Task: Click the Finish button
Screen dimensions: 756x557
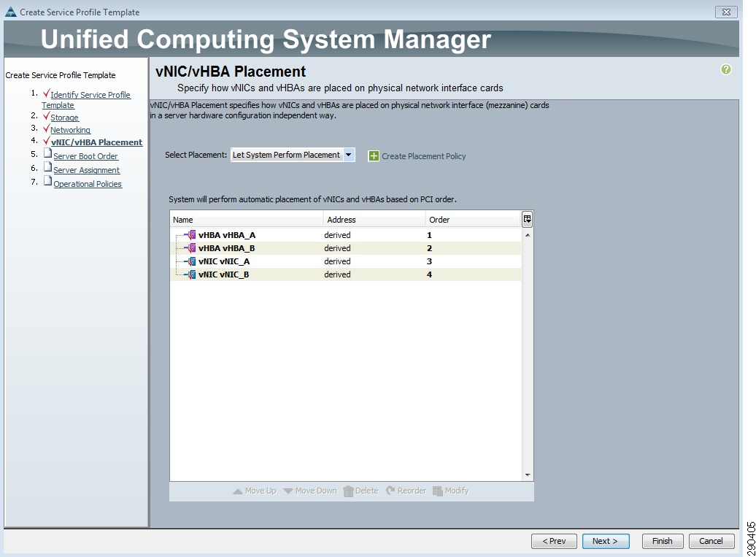Action: coord(663,541)
